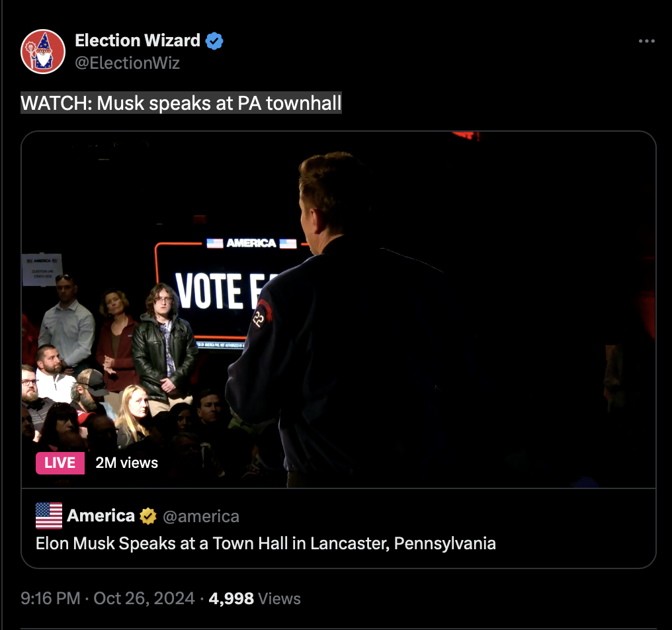Open the Election Wizard display name link
The width and height of the screenshot is (672, 630).
(138, 40)
